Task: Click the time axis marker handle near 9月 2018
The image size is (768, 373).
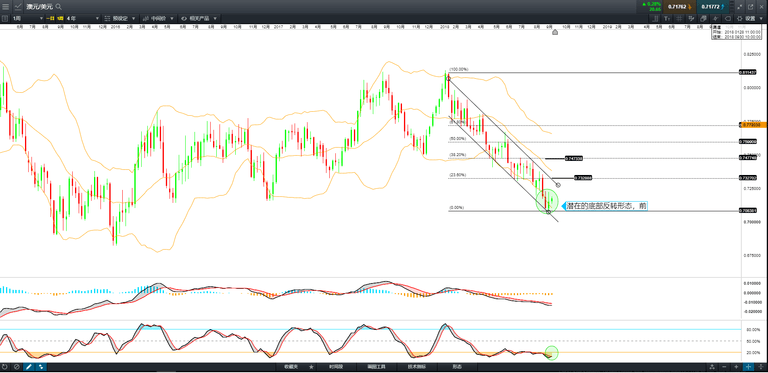Action: click(x=555, y=32)
